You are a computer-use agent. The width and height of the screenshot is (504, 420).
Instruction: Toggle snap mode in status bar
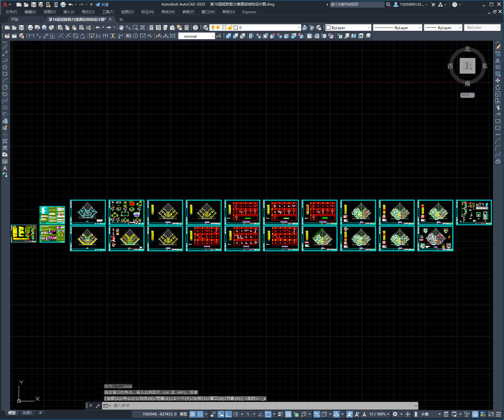tap(200, 414)
